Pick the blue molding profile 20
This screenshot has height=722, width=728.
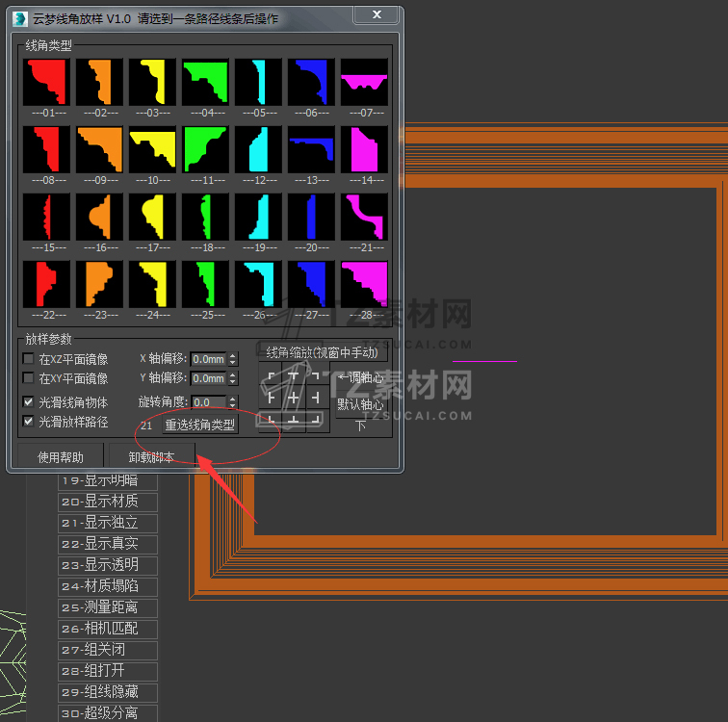click(311, 217)
